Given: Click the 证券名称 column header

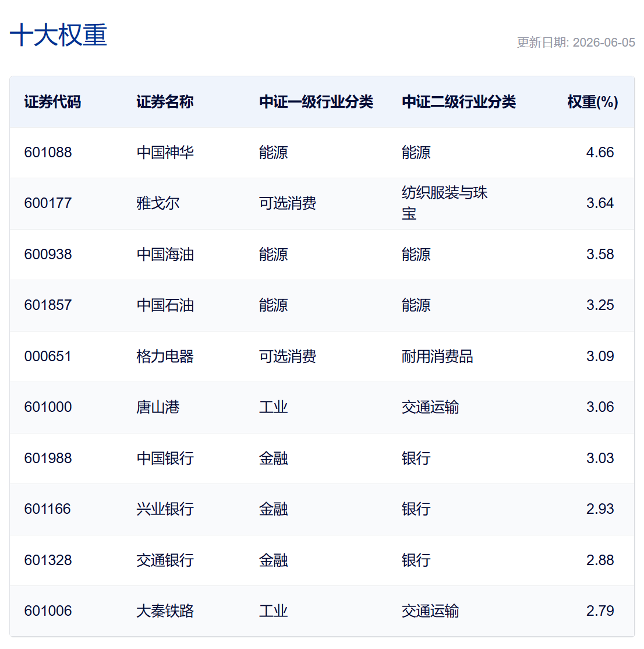Looking at the screenshot, I should (165, 102).
